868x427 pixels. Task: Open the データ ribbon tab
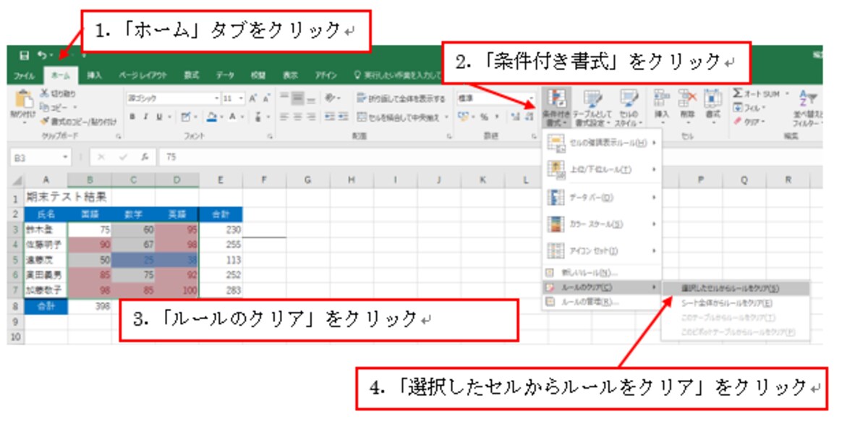tap(225, 75)
